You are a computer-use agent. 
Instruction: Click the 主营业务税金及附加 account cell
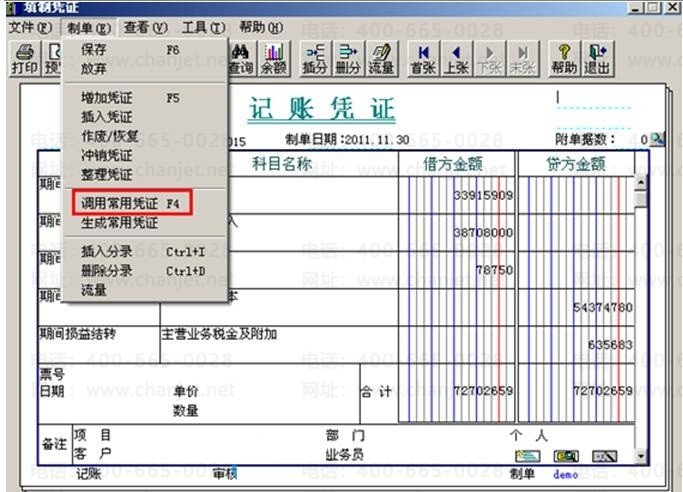click(279, 345)
